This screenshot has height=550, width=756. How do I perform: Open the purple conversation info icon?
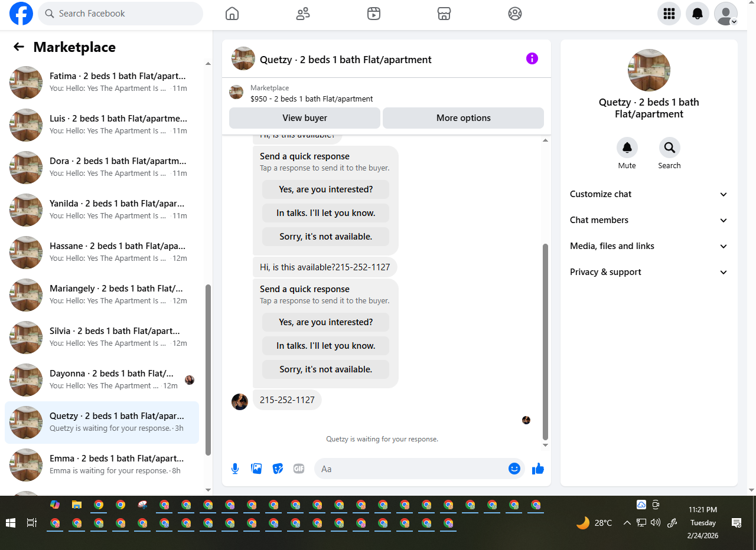532,58
